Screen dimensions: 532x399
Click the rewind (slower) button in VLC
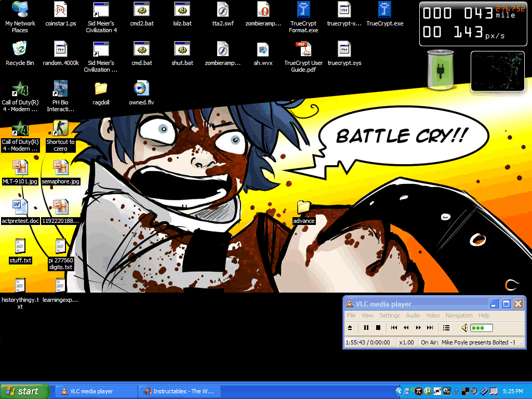[406, 328]
